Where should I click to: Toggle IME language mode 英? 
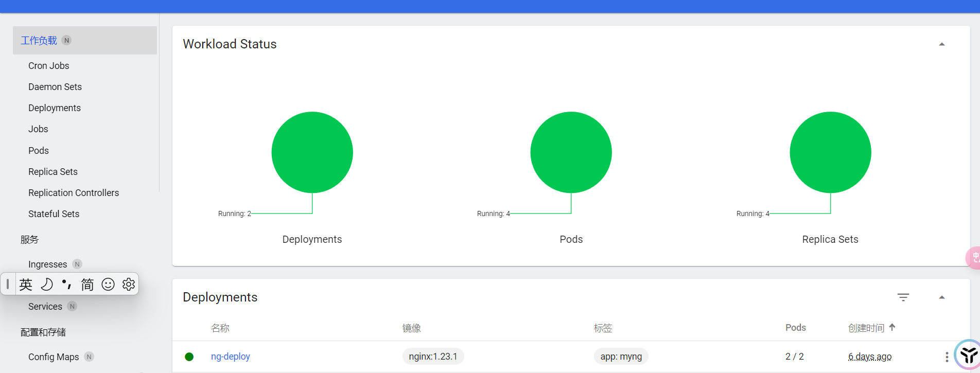pos(26,284)
